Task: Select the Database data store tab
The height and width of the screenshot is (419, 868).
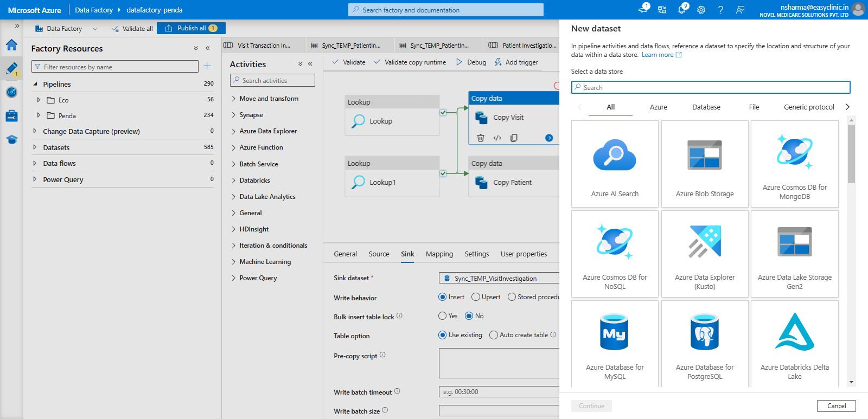Action: click(x=706, y=107)
